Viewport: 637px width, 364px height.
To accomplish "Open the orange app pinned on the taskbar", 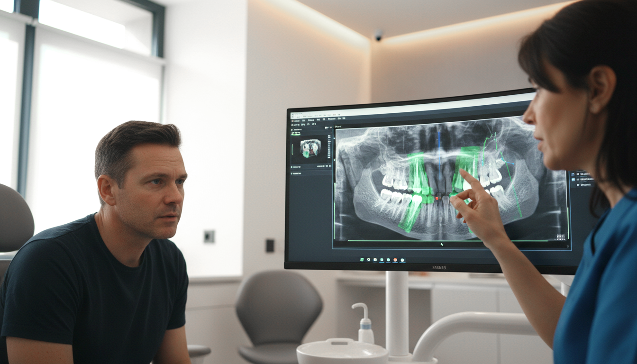I will pos(395,260).
